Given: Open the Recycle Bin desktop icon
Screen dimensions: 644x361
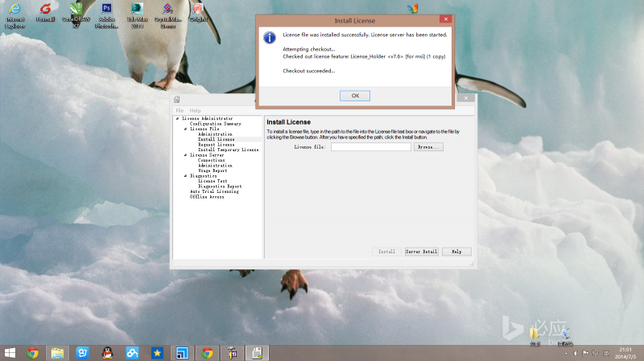Looking at the screenshot, I should click(565, 337).
